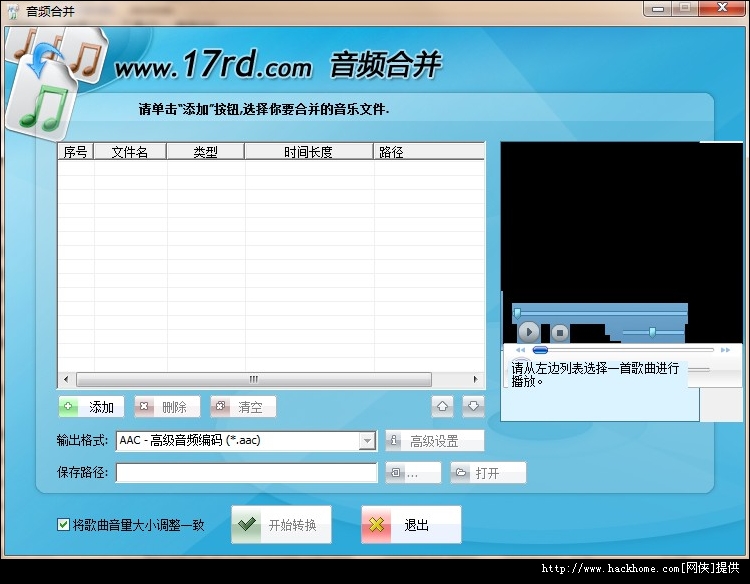Sort by the 时间长度 column header
This screenshot has height=584, width=750.
click(x=309, y=152)
